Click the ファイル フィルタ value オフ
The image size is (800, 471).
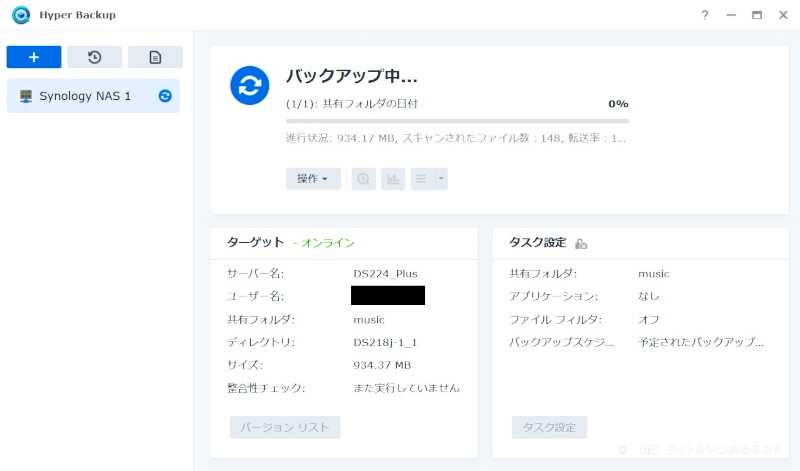pyautogui.click(x=648, y=319)
